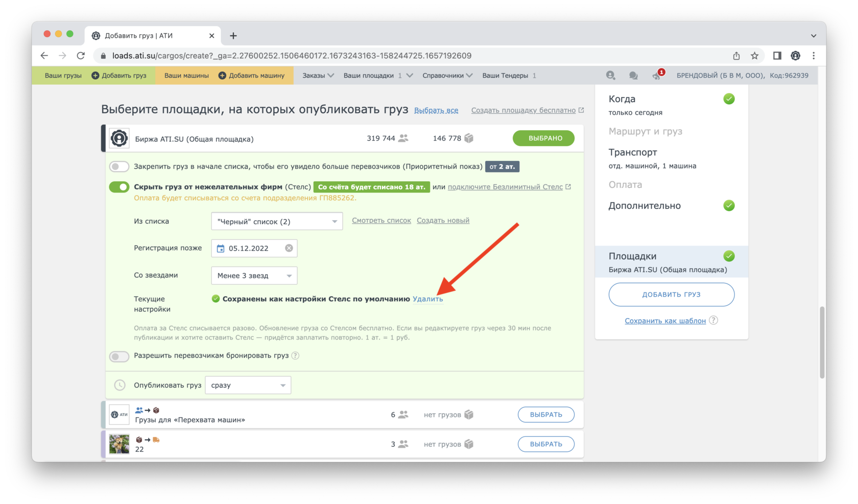The width and height of the screenshot is (858, 504).
Task: Click help icon next to booking option
Action: point(295,355)
